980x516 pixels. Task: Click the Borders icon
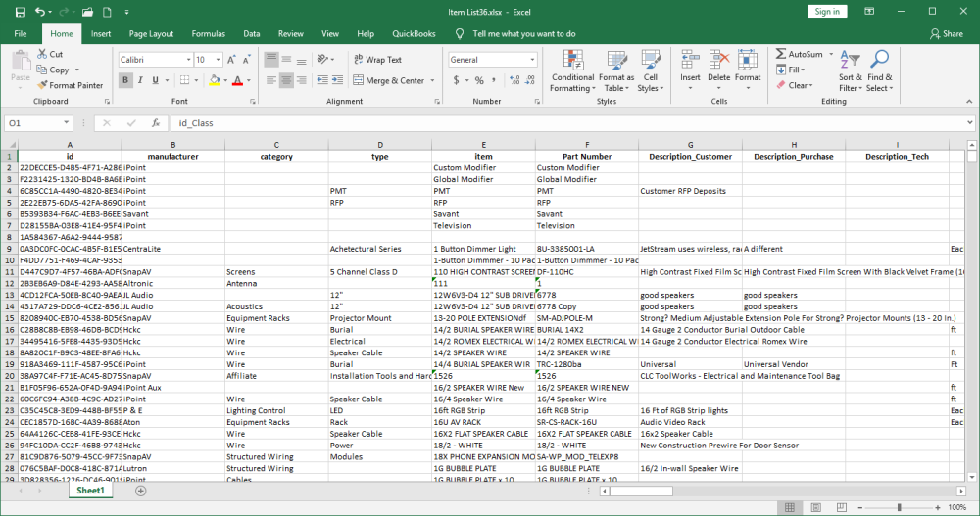tap(184, 80)
